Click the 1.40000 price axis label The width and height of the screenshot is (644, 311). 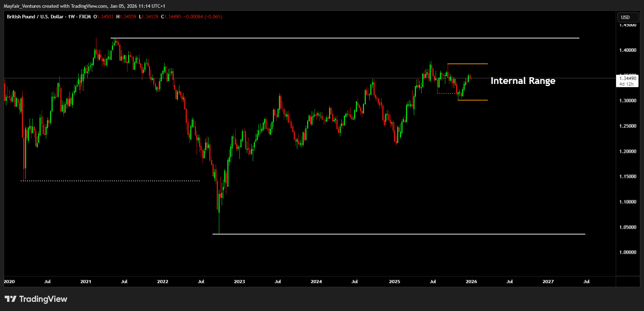(x=628, y=50)
